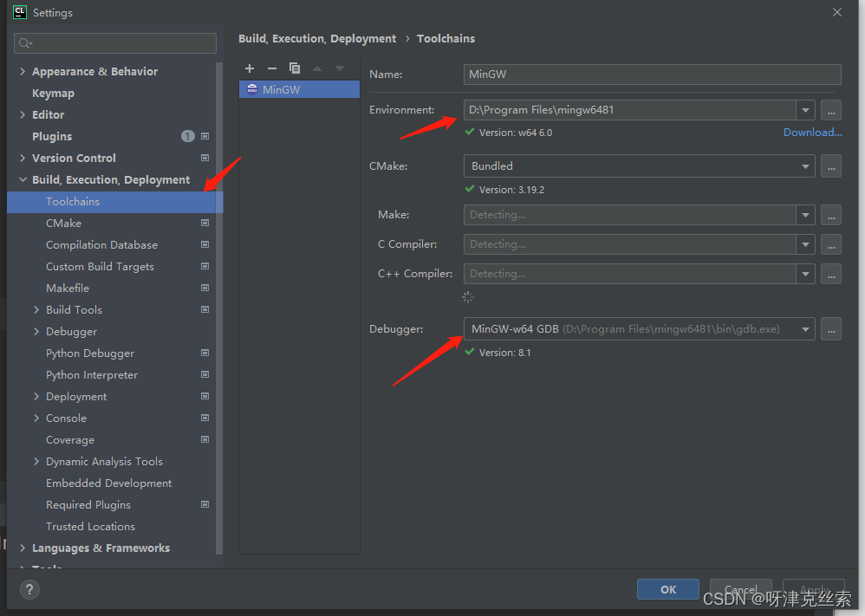This screenshot has width=865, height=616.
Task: Browse for CMake executable using ellipsis button
Action: [831, 166]
